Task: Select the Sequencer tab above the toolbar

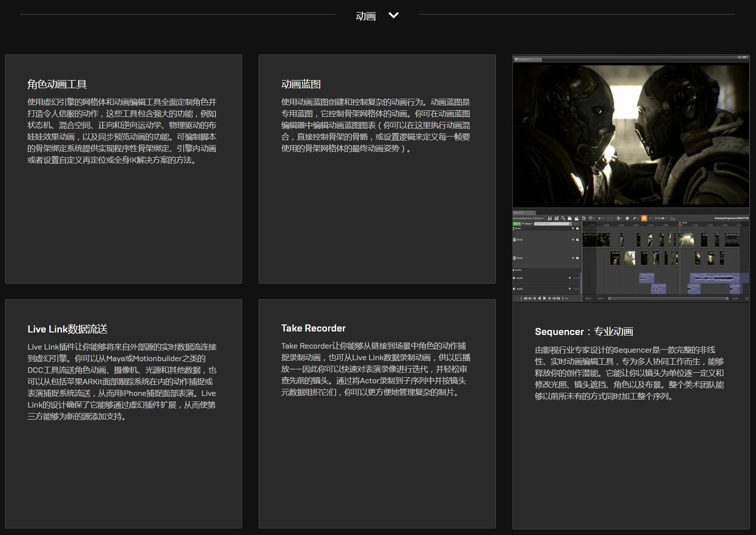Action: (x=523, y=213)
